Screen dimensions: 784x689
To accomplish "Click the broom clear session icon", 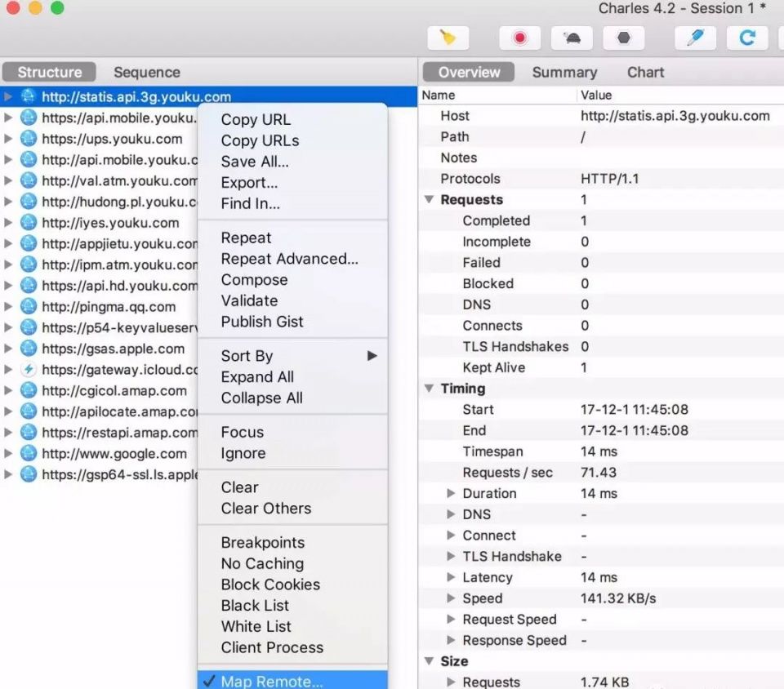I will 447,38.
